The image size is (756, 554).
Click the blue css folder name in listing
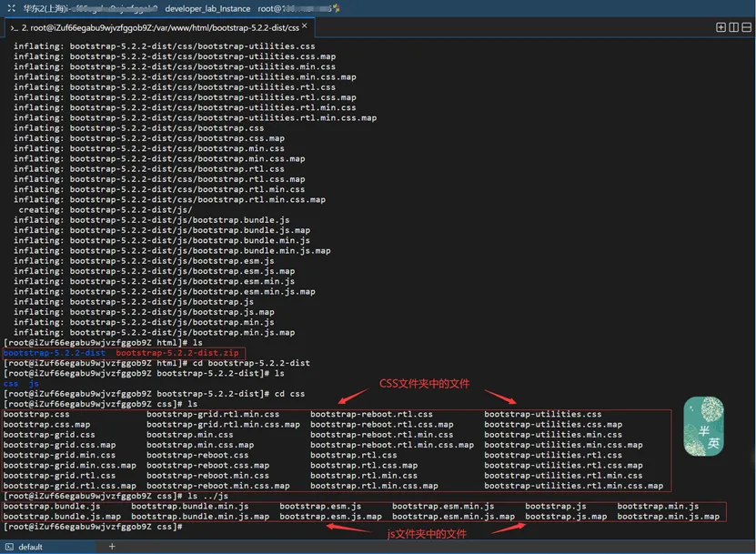(11, 384)
